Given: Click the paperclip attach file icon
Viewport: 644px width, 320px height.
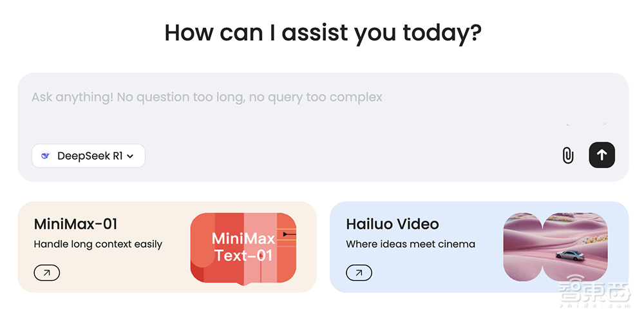Looking at the screenshot, I should tap(567, 155).
